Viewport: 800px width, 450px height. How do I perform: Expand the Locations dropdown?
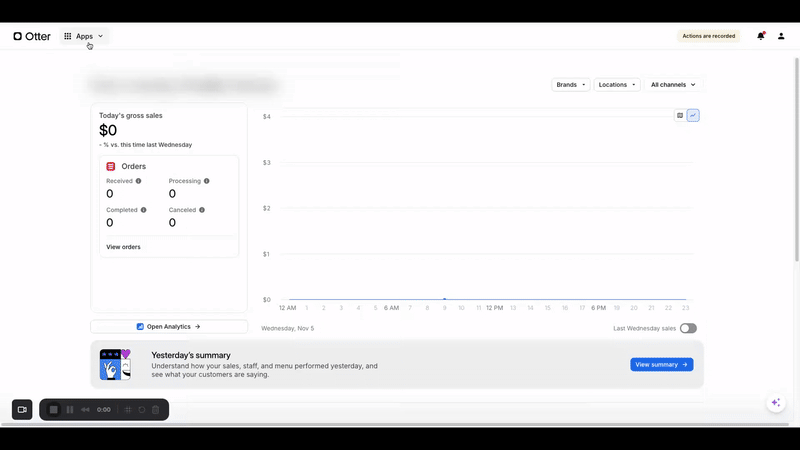click(617, 85)
